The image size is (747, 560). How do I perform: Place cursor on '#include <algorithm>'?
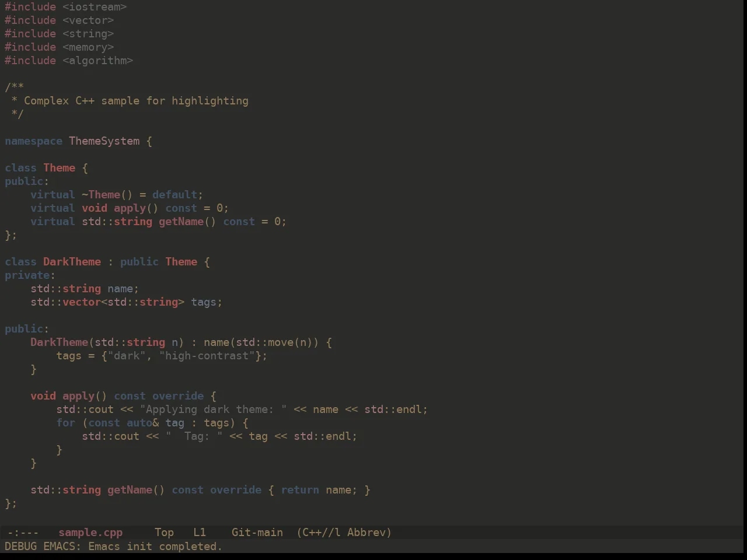[x=69, y=61]
